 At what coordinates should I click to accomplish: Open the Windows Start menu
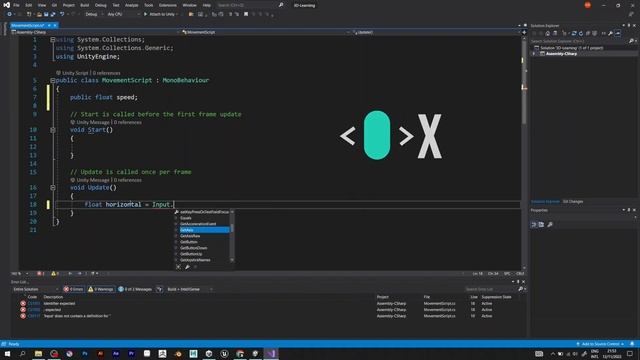(x=7, y=354)
